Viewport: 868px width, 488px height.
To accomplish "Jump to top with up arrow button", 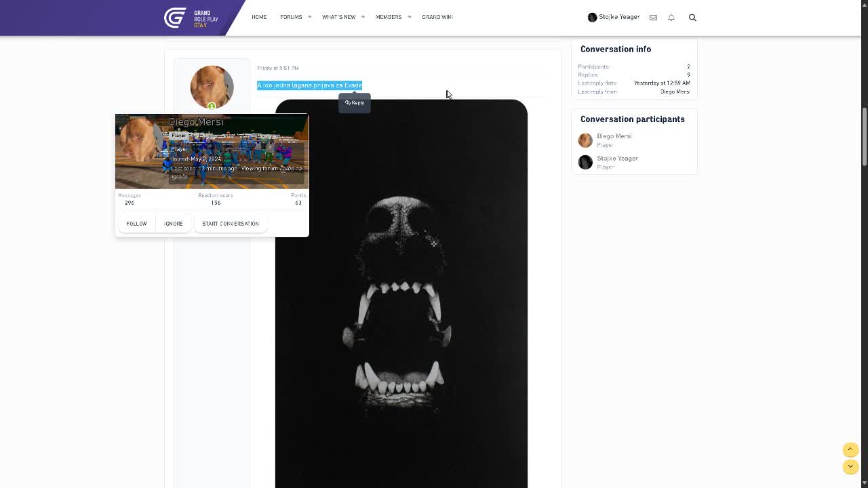I will [x=850, y=449].
